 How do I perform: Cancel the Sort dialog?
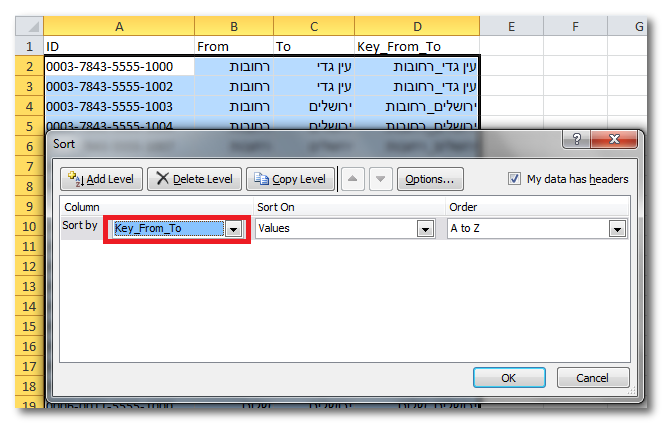tap(593, 378)
